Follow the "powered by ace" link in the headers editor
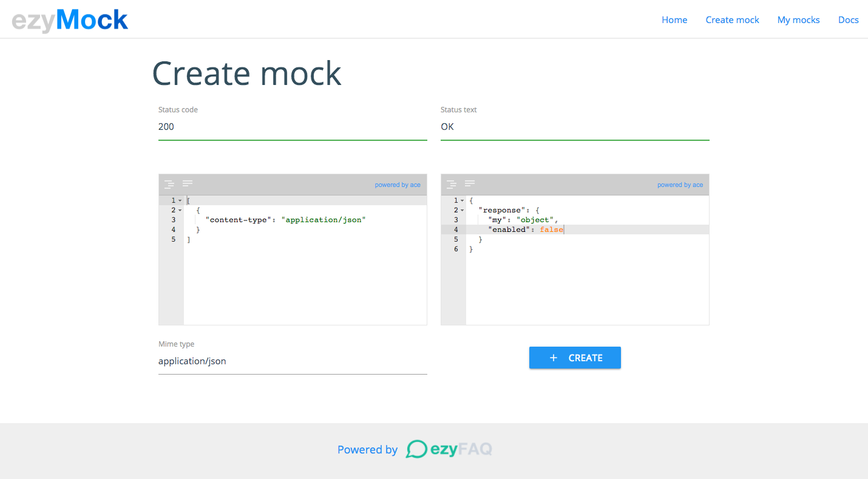 [x=398, y=185]
